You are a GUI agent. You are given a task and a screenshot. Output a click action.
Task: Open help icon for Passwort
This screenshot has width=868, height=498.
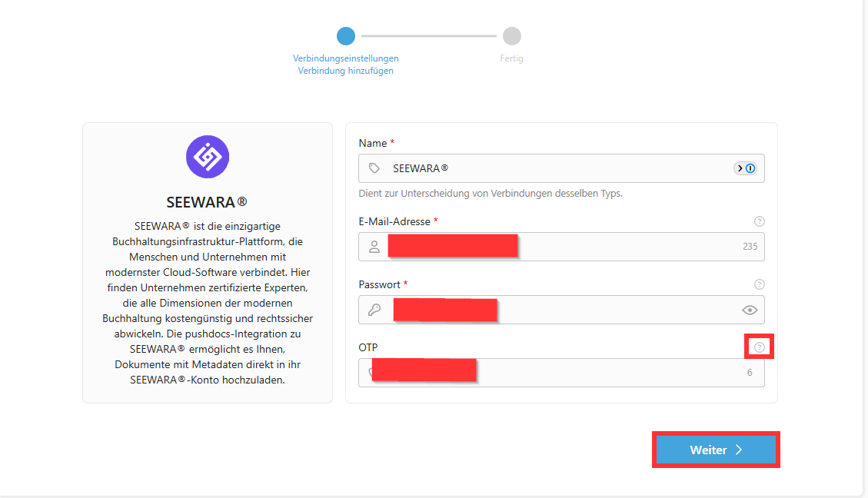[x=760, y=284]
